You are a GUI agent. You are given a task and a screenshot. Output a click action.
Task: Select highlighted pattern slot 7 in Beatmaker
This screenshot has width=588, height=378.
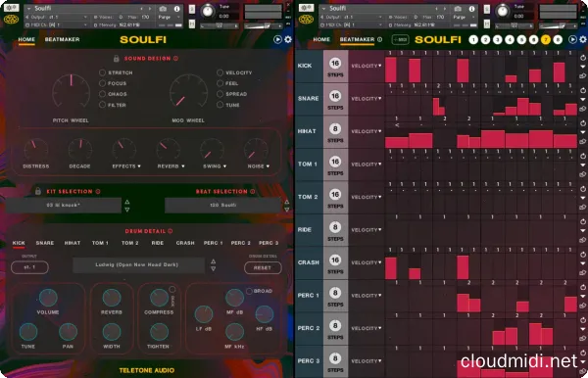[x=546, y=40]
